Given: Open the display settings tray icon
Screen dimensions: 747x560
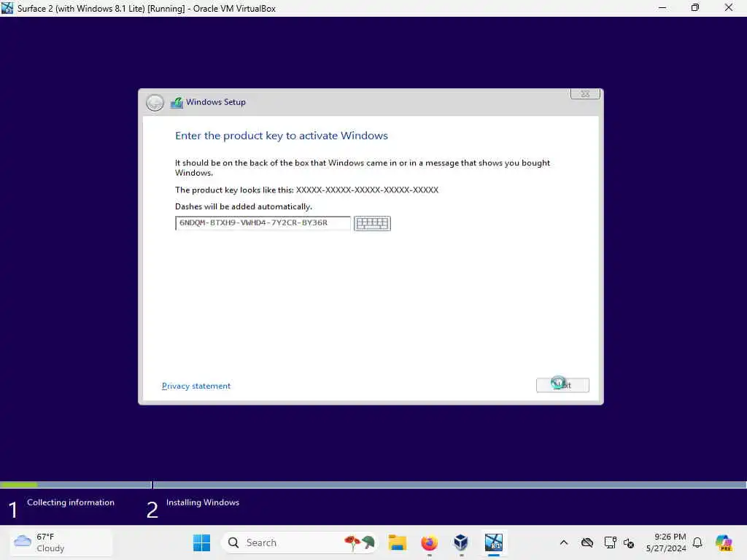Looking at the screenshot, I should pyautogui.click(x=610, y=542).
